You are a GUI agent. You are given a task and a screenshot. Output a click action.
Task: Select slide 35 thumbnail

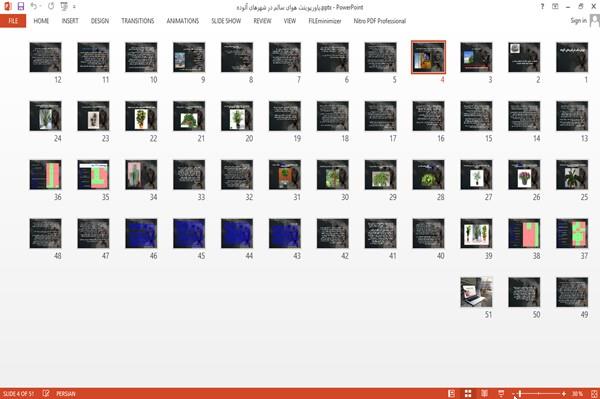pyautogui.click(x=93, y=175)
